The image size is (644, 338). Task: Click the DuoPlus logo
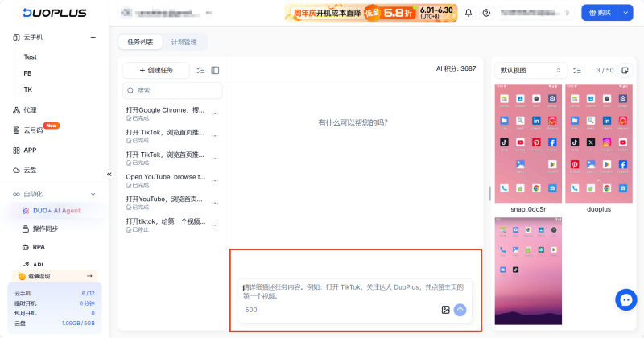point(55,13)
